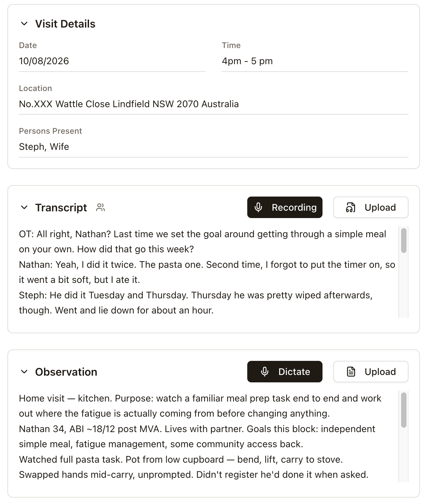Collapse the Transcript section chevron
430x504 pixels.
pyautogui.click(x=24, y=208)
